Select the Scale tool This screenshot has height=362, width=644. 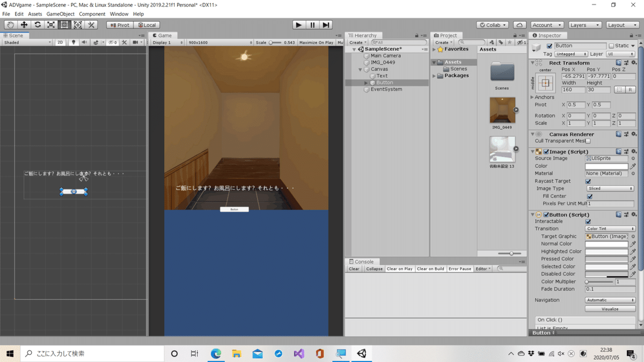pyautogui.click(x=51, y=25)
